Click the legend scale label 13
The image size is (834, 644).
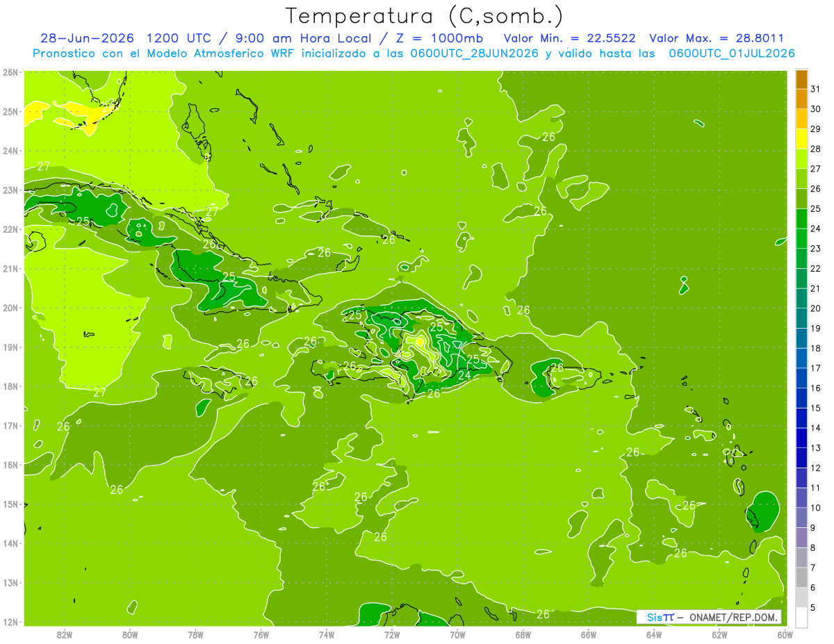point(815,447)
